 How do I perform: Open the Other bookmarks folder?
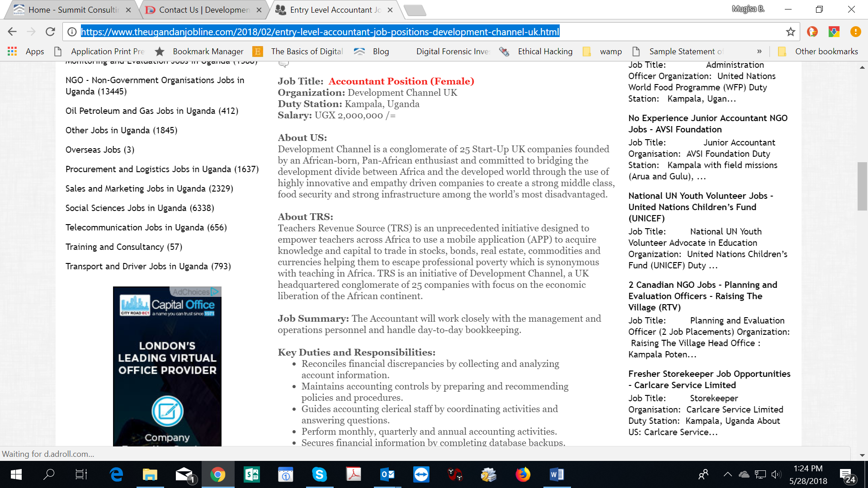point(818,52)
